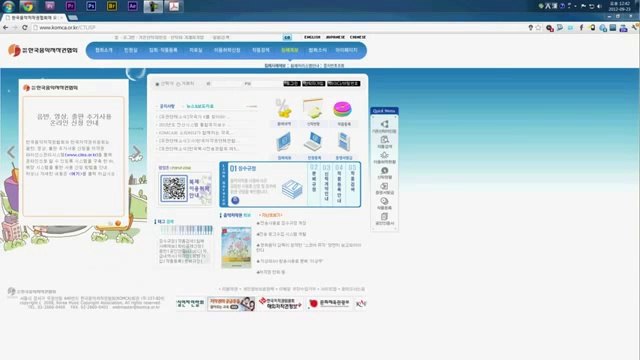Viewport: 640px width, 360px height.
Task: Select the 02 vertical banner tab
Action: (x=313, y=184)
